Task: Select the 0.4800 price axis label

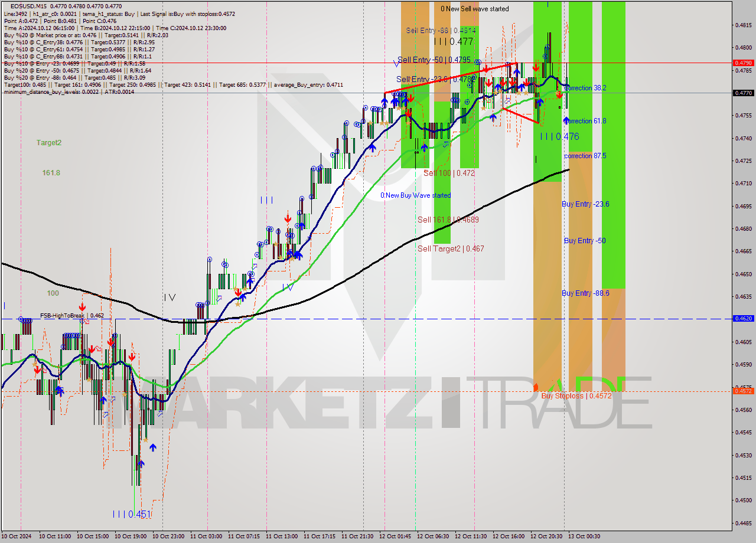Action: (x=743, y=47)
